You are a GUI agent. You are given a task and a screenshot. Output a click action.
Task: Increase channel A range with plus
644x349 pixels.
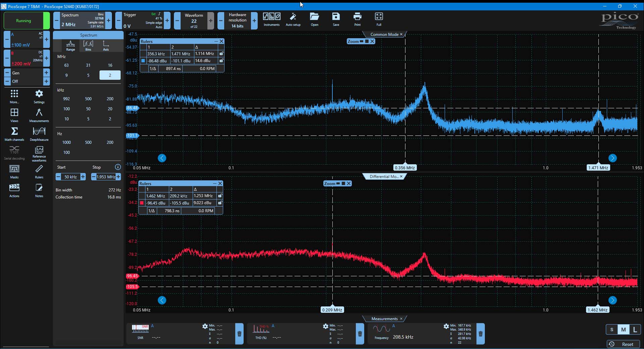(x=46, y=40)
